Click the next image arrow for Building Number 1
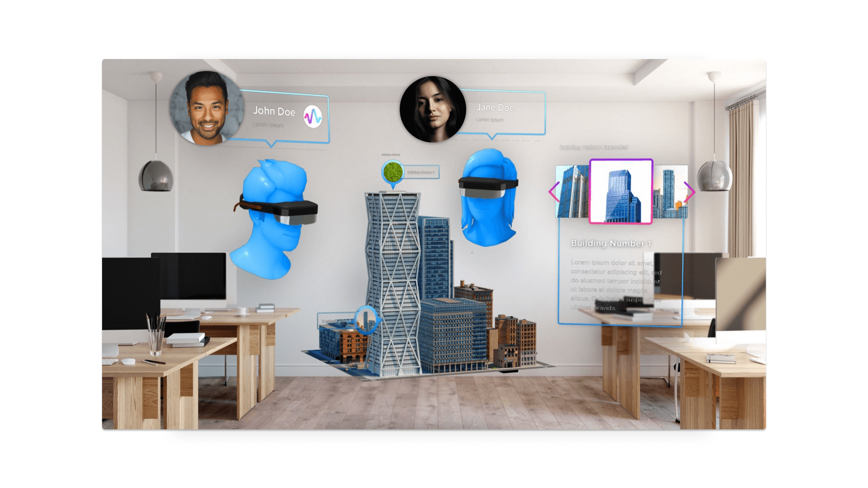868x488 pixels. coord(687,192)
